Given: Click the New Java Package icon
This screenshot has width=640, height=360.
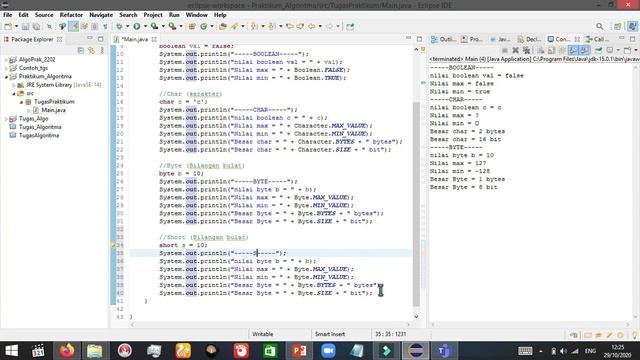Looking at the screenshot, I should [192, 27].
